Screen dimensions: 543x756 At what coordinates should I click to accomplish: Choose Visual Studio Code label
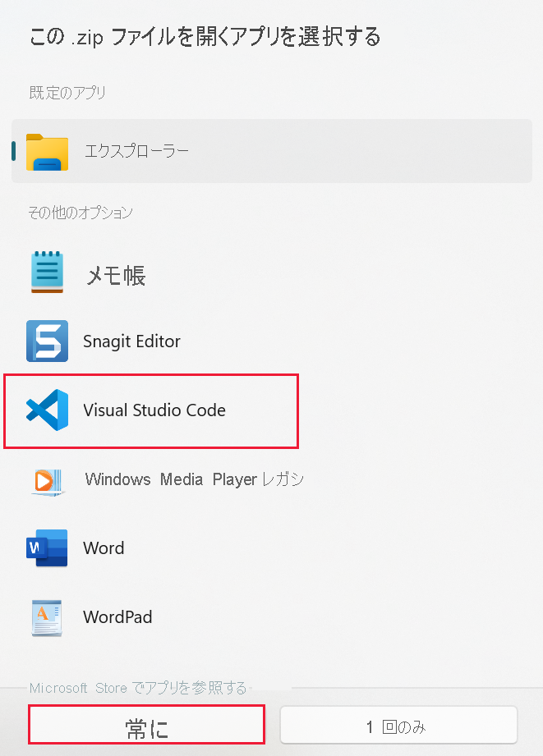pos(154,410)
